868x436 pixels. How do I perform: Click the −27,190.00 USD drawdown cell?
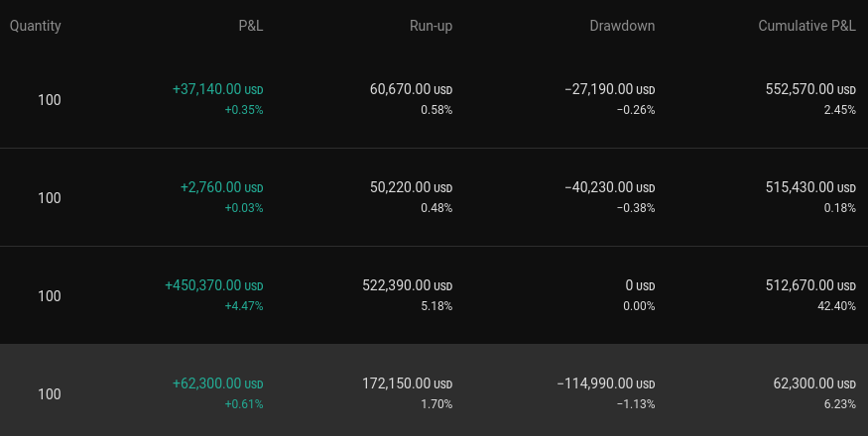click(x=609, y=89)
